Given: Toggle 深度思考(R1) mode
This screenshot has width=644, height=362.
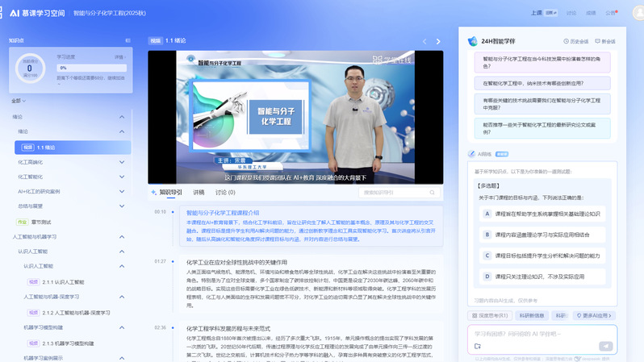Looking at the screenshot, I should pos(489,315).
